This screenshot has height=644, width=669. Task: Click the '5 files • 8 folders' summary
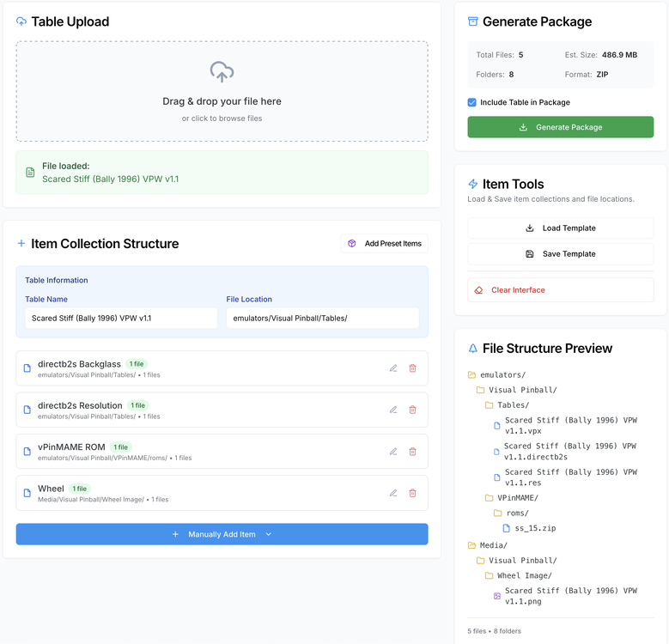coord(494,631)
